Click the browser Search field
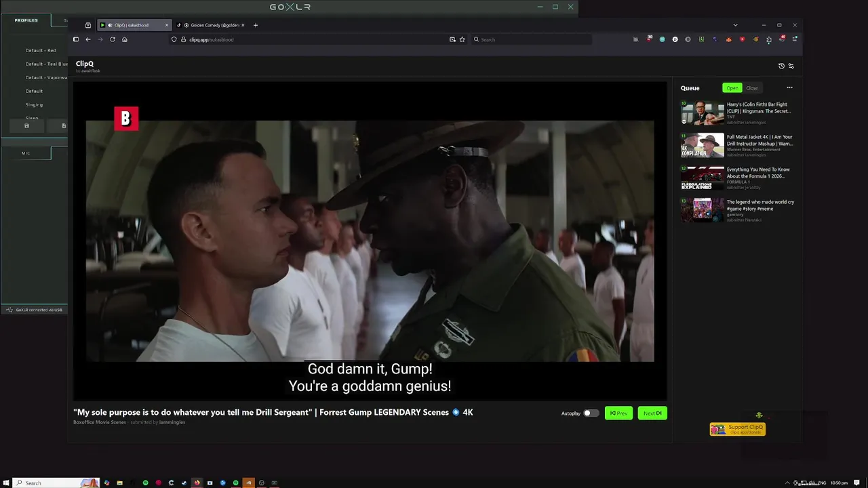Screen dimensions: 868x488 [x=531, y=39]
